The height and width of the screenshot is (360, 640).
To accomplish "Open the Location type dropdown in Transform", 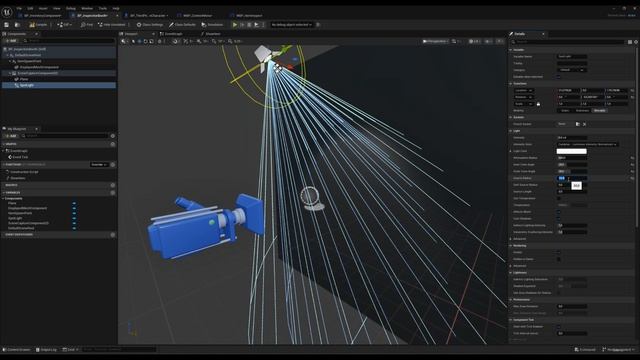I will pyautogui.click(x=524, y=90).
